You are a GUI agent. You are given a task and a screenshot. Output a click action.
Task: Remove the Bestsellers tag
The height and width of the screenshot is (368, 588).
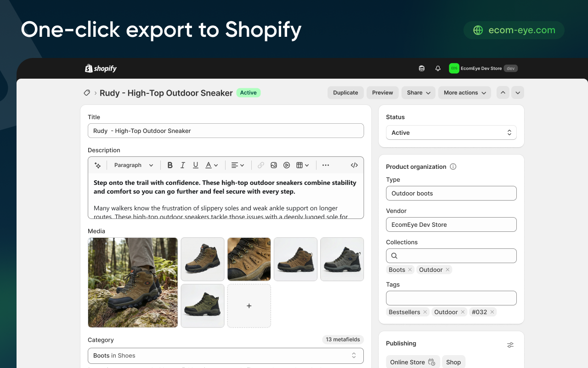click(425, 312)
